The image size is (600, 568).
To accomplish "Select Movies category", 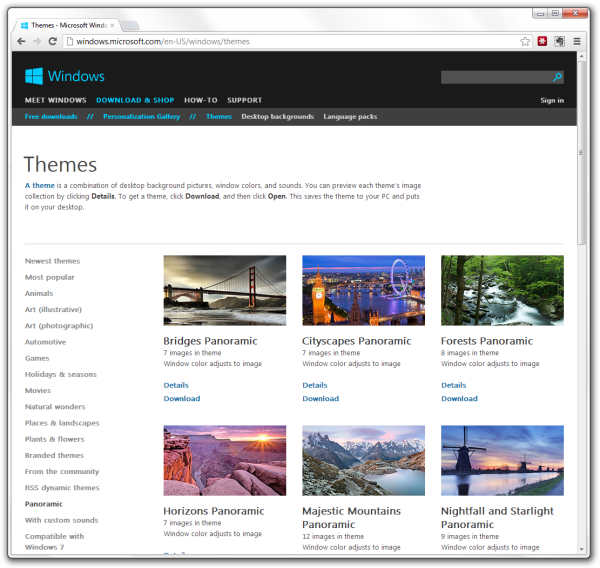I will coord(38,390).
